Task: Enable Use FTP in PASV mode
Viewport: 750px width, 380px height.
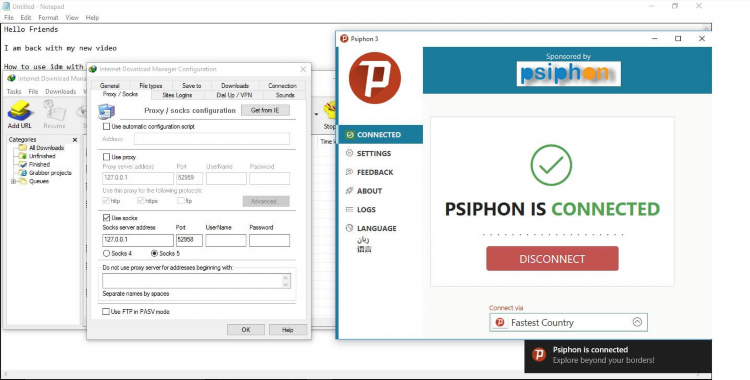Action: tap(106, 312)
